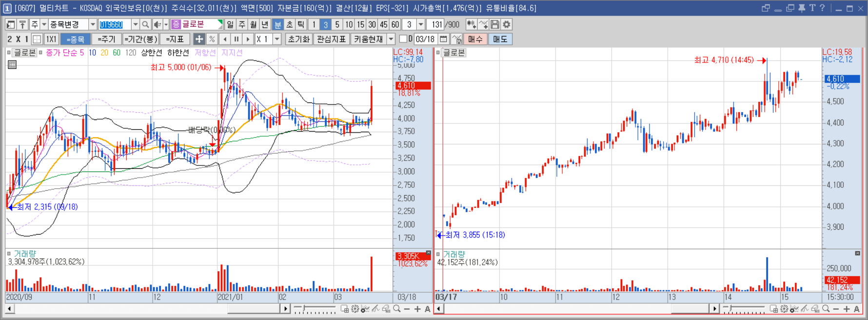
Task: Open chart settings gear icon
Action: pos(507,24)
